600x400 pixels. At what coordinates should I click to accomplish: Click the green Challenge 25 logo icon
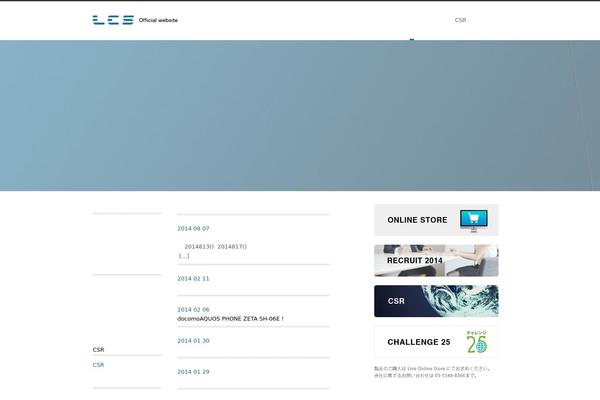[x=477, y=342]
